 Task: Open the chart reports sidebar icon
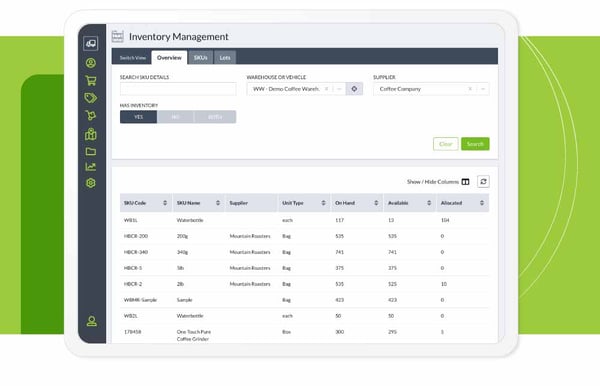click(x=91, y=167)
